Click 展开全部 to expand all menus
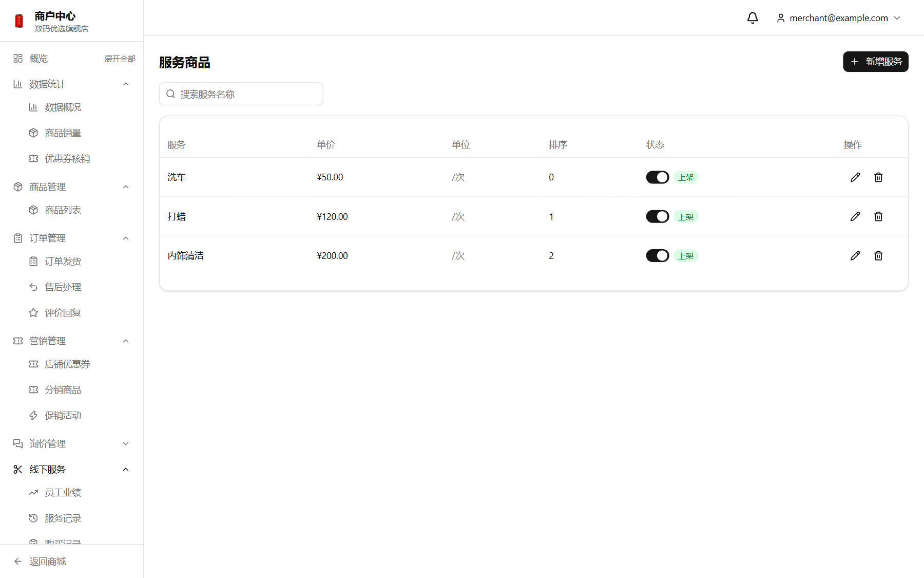Image resolution: width=924 pixels, height=578 pixels. click(120, 59)
